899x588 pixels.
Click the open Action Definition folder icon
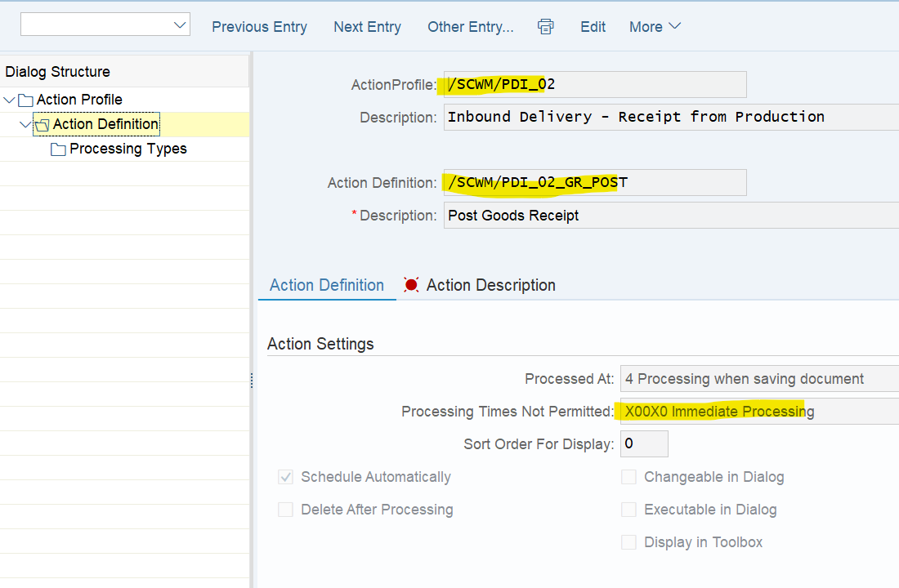tap(42, 125)
